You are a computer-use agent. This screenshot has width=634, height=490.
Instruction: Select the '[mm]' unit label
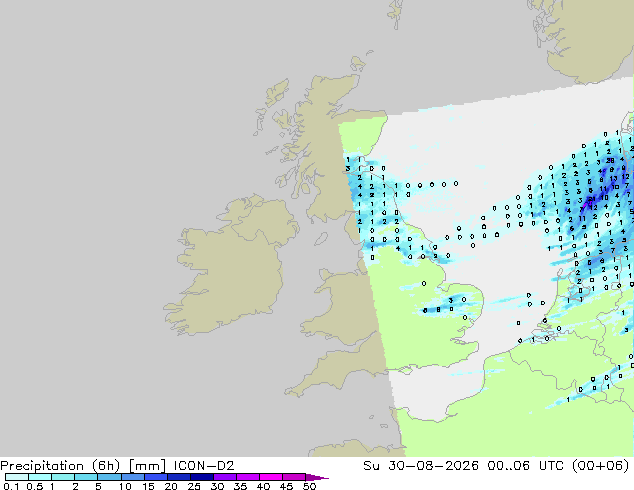[147, 466]
